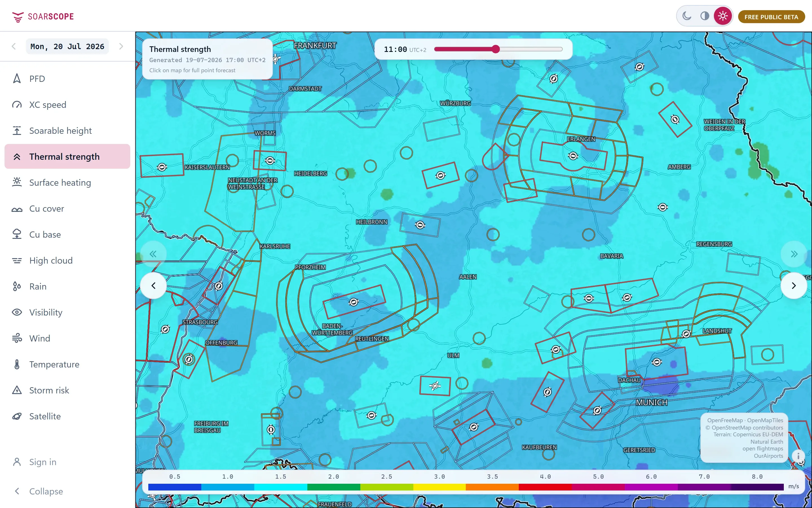
Task: Step forward one hour with single right chevron
Action: point(794,286)
